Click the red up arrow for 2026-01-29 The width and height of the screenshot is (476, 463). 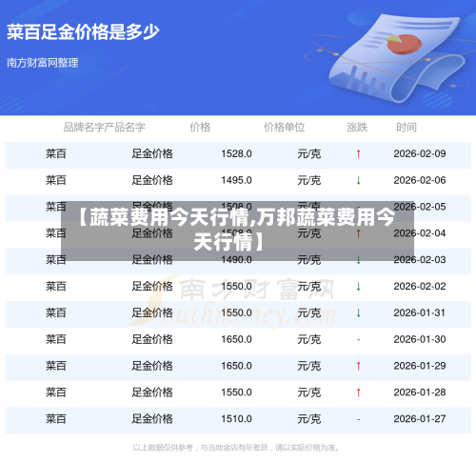(x=358, y=366)
